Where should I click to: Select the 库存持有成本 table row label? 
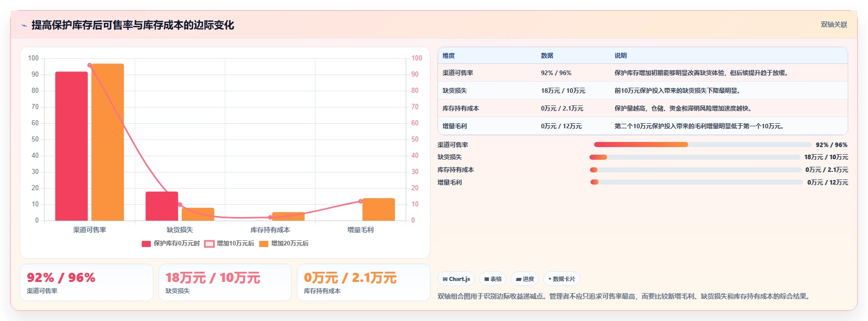(461, 109)
